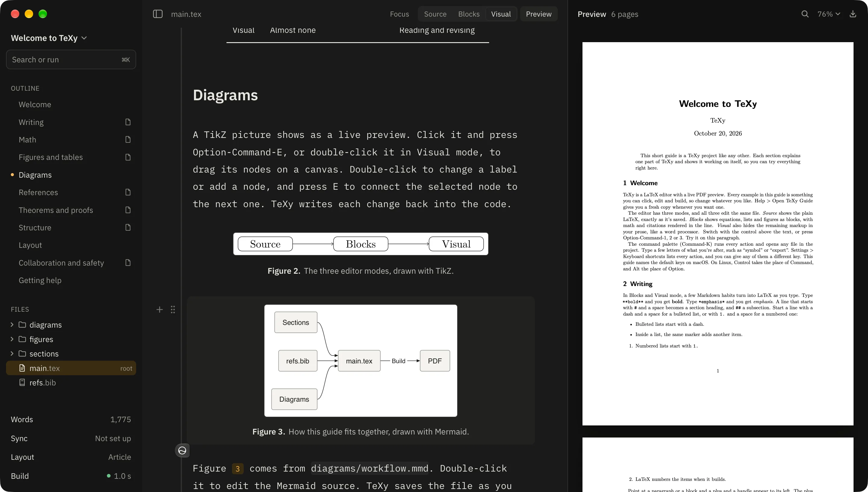Click the diagrams/workflow.mmd inline code
This screenshot has width=868, height=492.
tap(370, 468)
